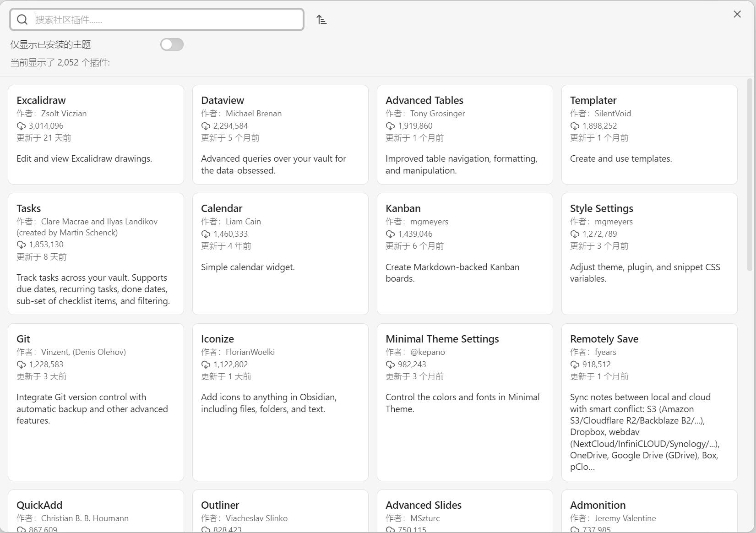Click author text "Viacheslav Slinko"
Screen dimensions: 756x533
point(256,518)
